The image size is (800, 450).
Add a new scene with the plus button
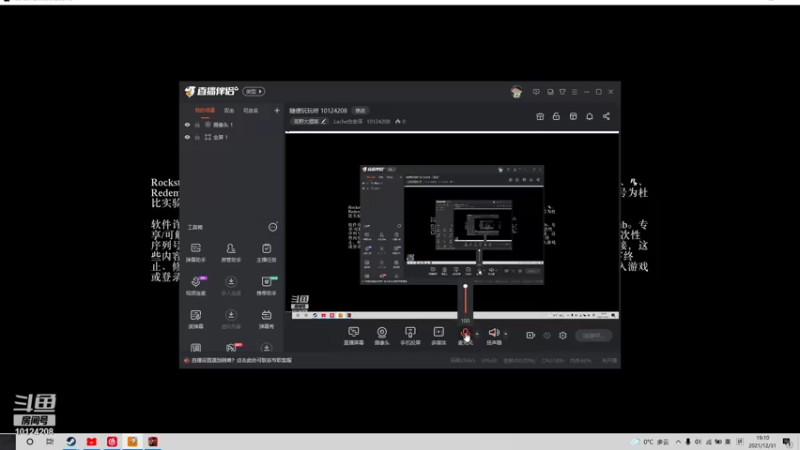(x=277, y=110)
